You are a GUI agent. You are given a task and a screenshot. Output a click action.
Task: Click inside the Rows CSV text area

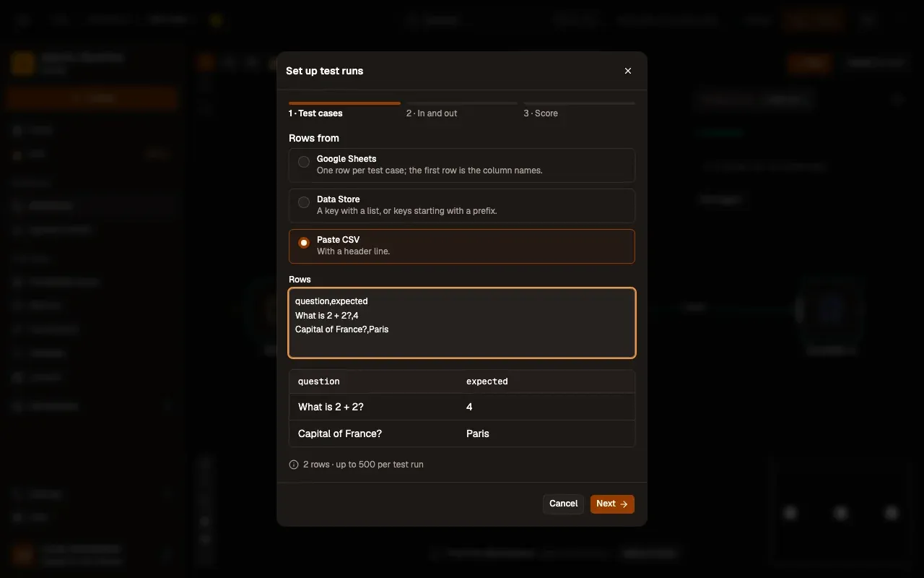point(462,323)
